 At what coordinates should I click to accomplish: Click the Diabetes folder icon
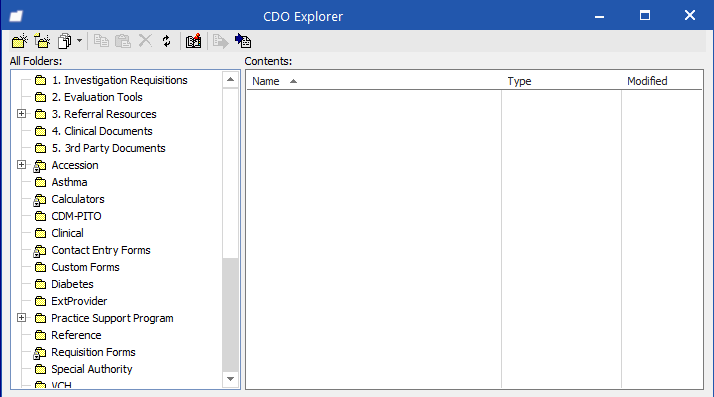pyautogui.click(x=41, y=284)
